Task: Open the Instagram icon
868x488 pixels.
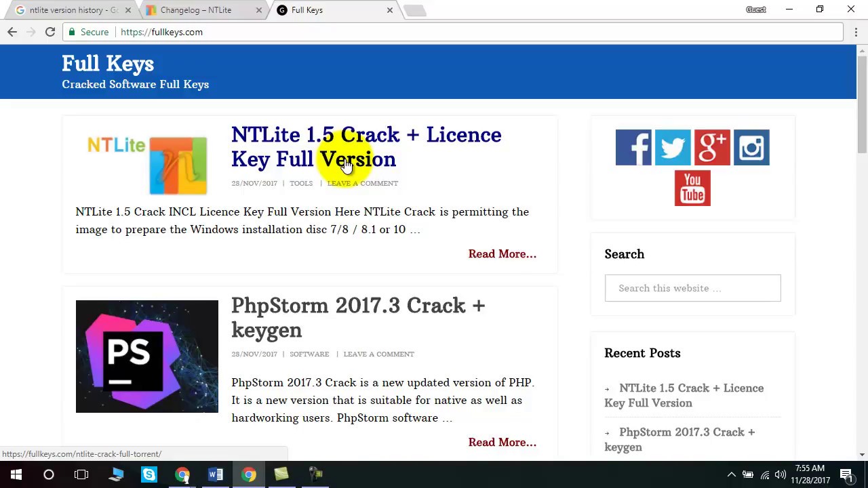Action: click(x=751, y=147)
